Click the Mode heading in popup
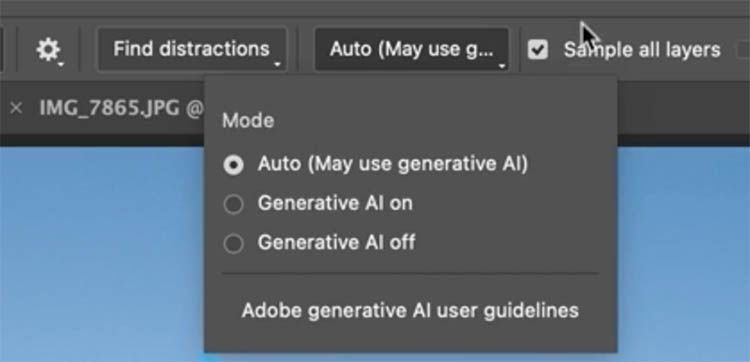The height and width of the screenshot is (362, 750). pos(248,121)
